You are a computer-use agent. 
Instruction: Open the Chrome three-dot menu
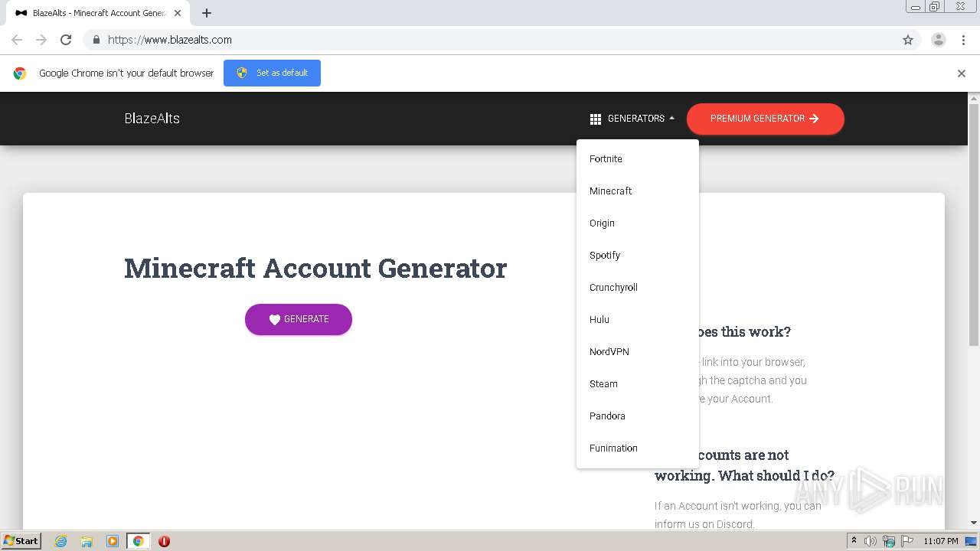[963, 40]
